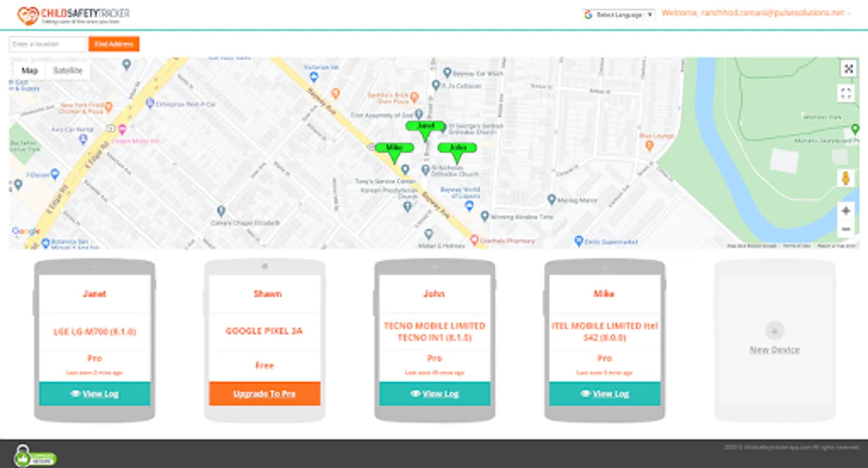This screenshot has width=868, height=468.
Task: Click the Victorian Inn pin
Action: click(x=313, y=77)
